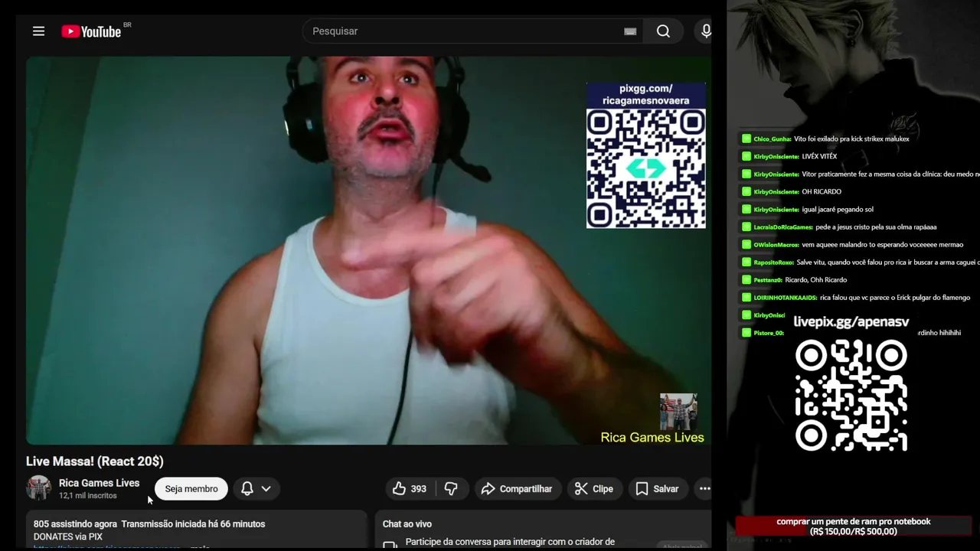This screenshot has width=980, height=551.
Task: Click the notification bell icon
Action: click(247, 489)
